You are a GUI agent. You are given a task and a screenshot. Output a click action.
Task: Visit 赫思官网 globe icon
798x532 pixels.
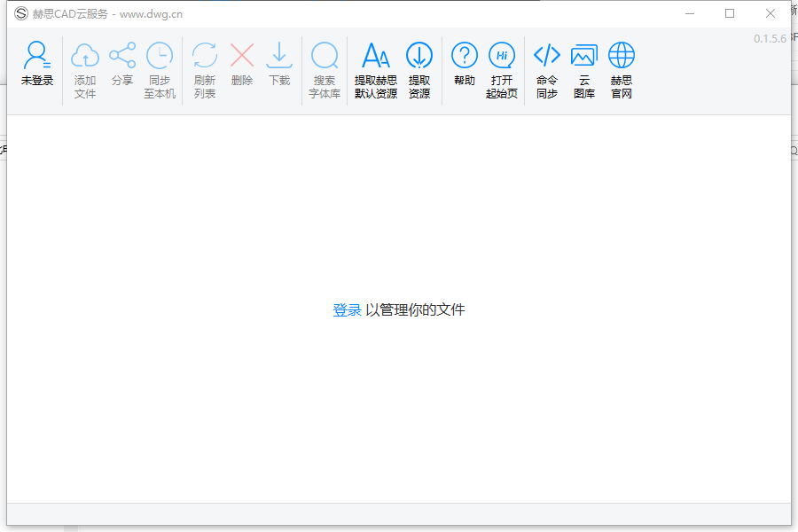(x=622, y=57)
